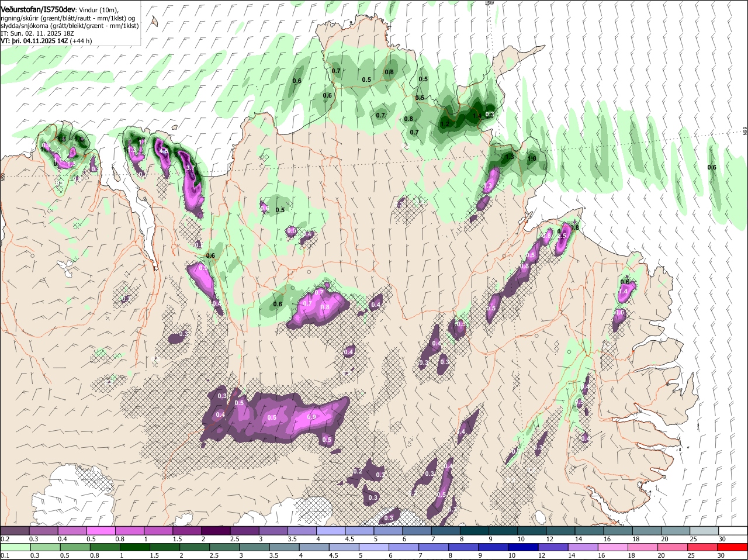The image size is (748, 560).
Task: Pick the grey-teal 18 swatch in snow legend
Action: [x=647, y=531]
